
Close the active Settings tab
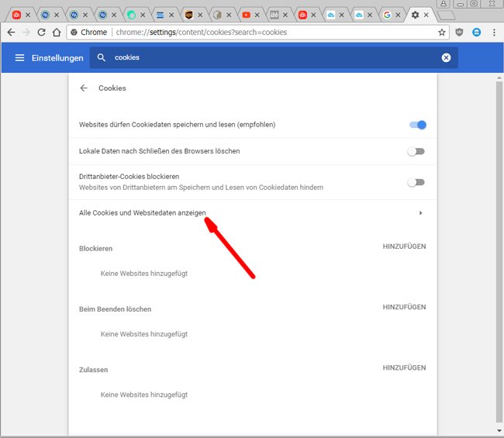click(426, 15)
